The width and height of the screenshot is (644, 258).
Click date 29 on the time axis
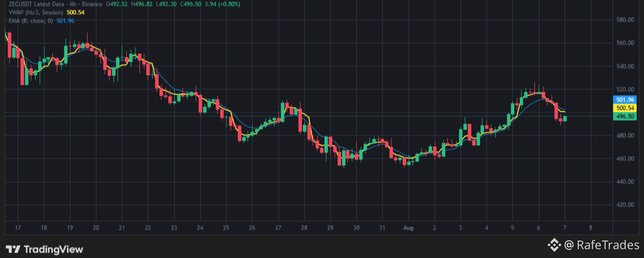pyautogui.click(x=330, y=227)
